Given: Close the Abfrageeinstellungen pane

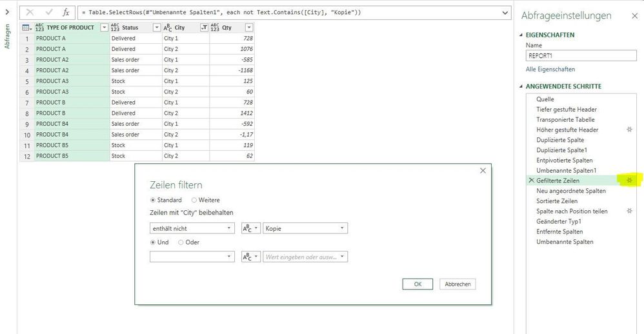Looking at the screenshot, I should [x=634, y=16].
